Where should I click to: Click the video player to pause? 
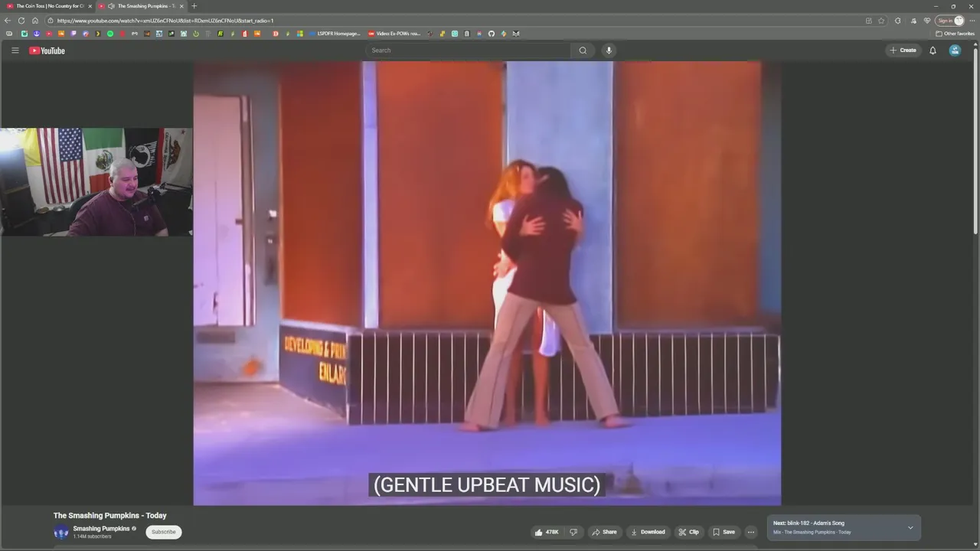click(487, 283)
